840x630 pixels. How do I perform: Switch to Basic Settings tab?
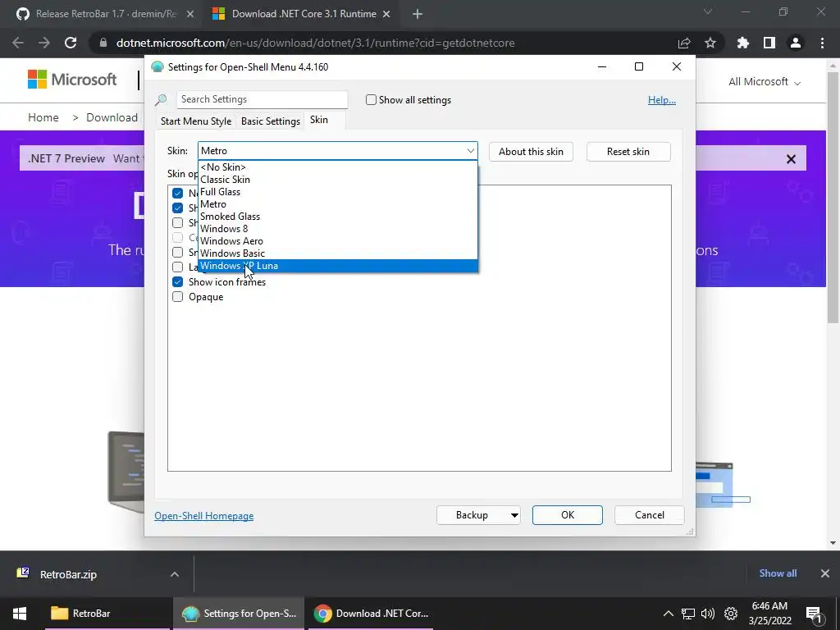tap(271, 121)
